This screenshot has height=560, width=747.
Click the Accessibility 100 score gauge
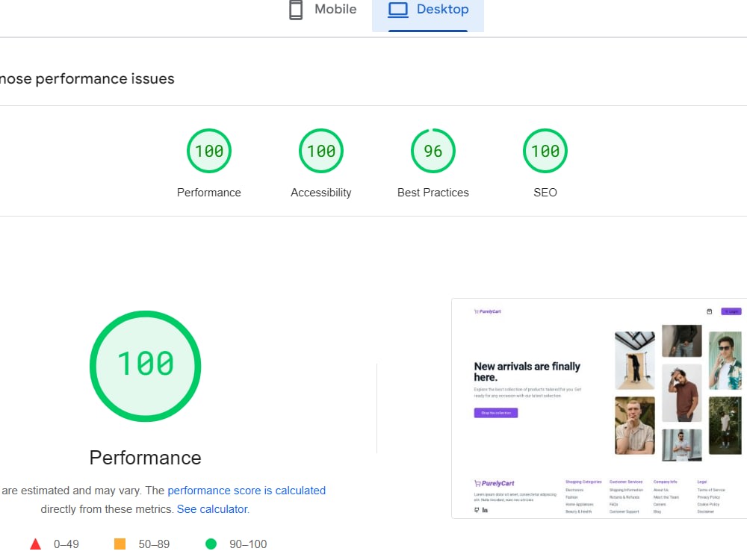tap(320, 150)
